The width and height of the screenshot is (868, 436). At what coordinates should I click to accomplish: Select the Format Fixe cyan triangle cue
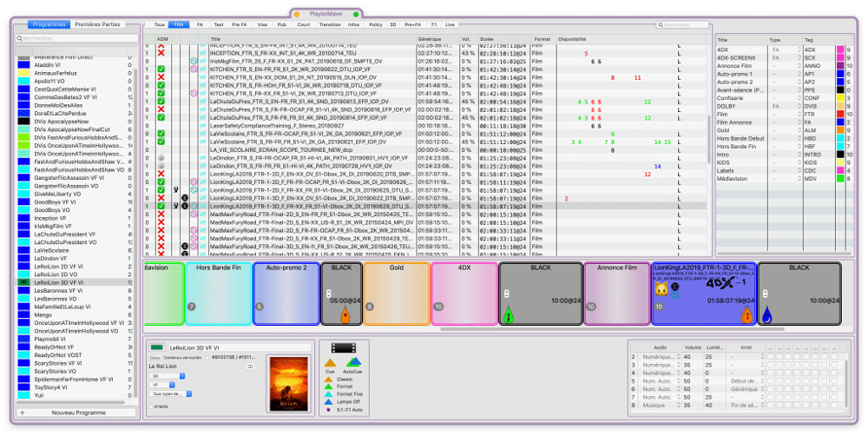pyautogui.click(x=328, y=394)
